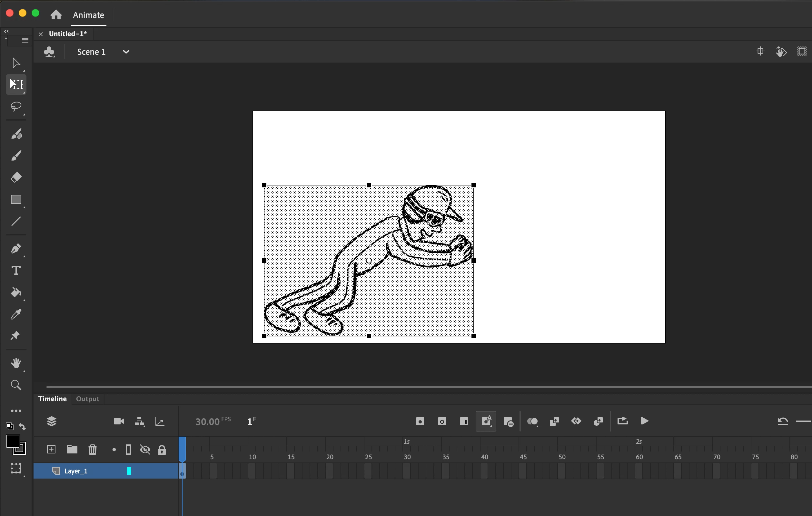Click frame 30 on the timeline ruler

[x=407, y=457]
